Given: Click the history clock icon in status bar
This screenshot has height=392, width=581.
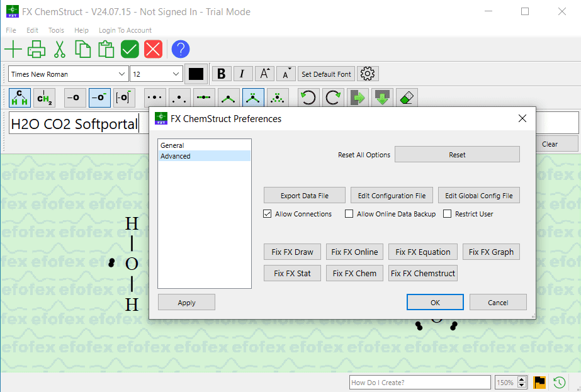Looking at the screenshot, I should pyautogui.click(x=560, y=382).
